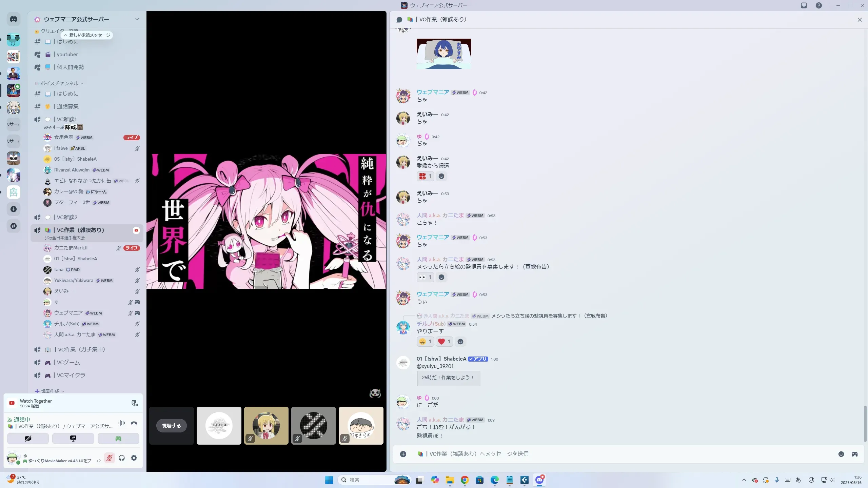Turn on camera in voice panel
868x488 pixels.
pos(28,439)
